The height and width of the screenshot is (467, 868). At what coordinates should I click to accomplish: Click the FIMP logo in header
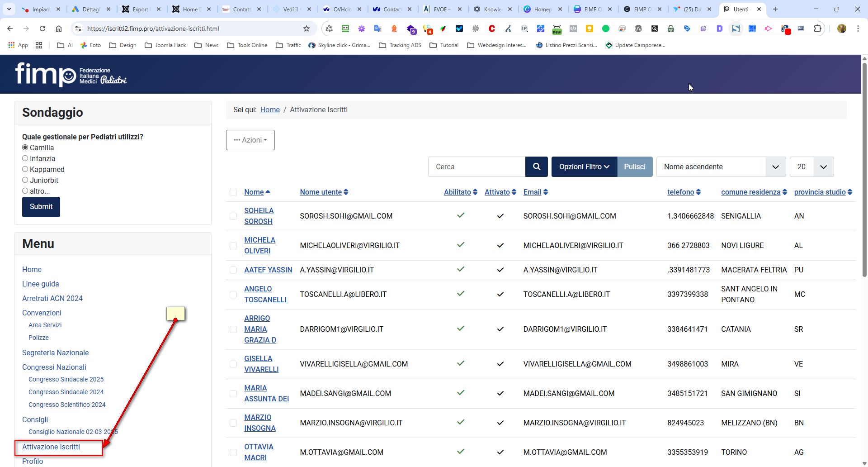point(71,74)
